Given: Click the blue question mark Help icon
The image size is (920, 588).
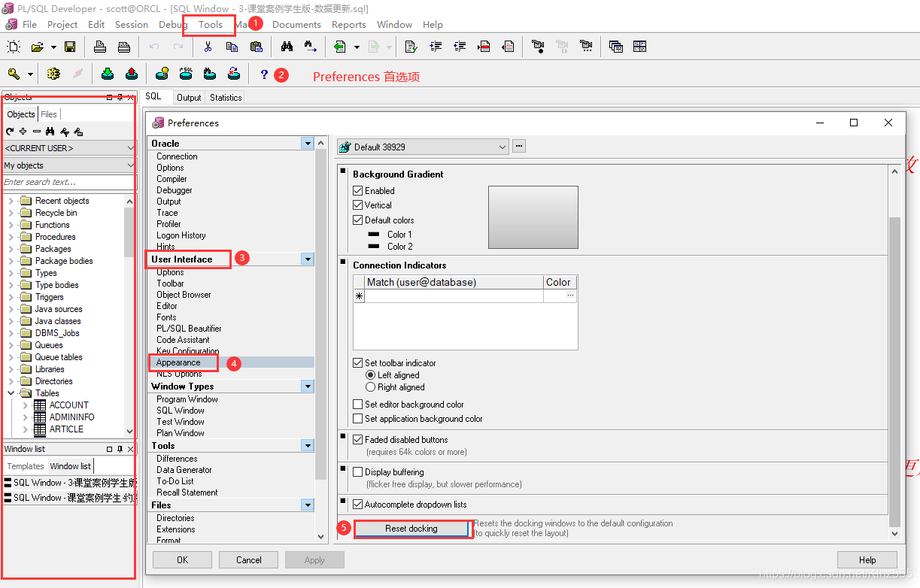Looking at the screenshot, I should tap(264, 74).
